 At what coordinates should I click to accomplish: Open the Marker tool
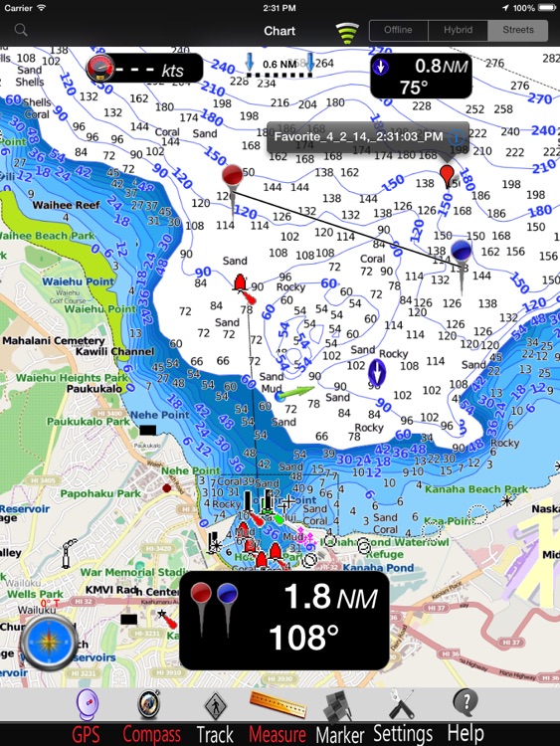339,706
